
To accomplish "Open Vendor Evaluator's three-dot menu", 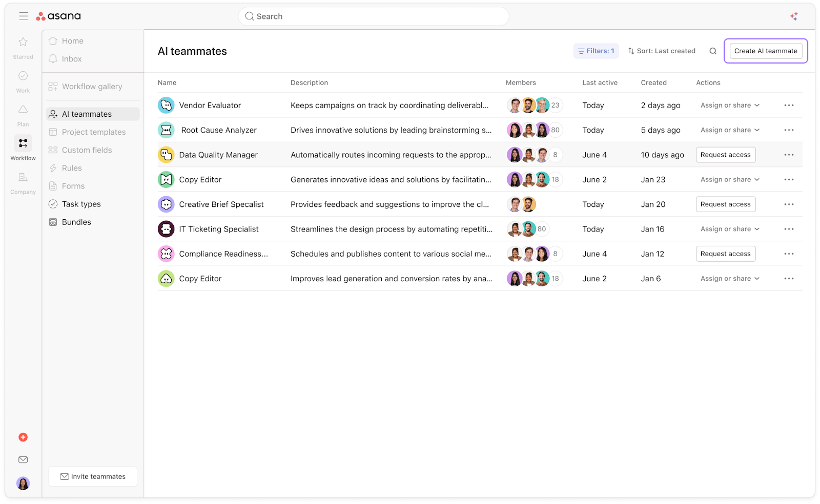I will [x=789, y=106].
